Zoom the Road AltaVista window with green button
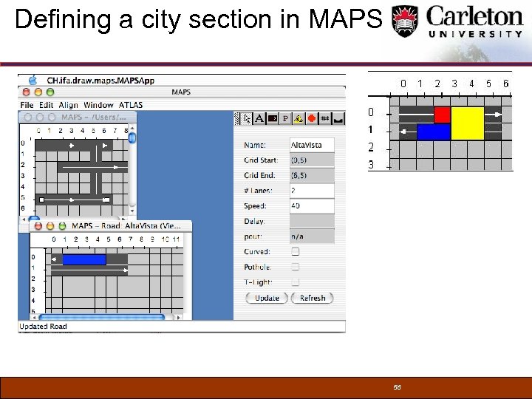The height and width of the screenshot is (399, 532). point(62,226)
